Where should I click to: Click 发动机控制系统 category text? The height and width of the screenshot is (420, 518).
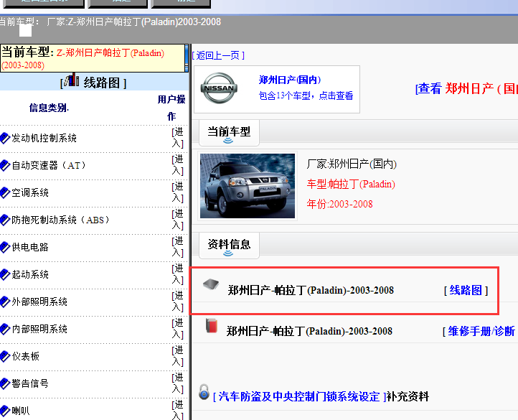pyautogui.click(x=44, y=138)
